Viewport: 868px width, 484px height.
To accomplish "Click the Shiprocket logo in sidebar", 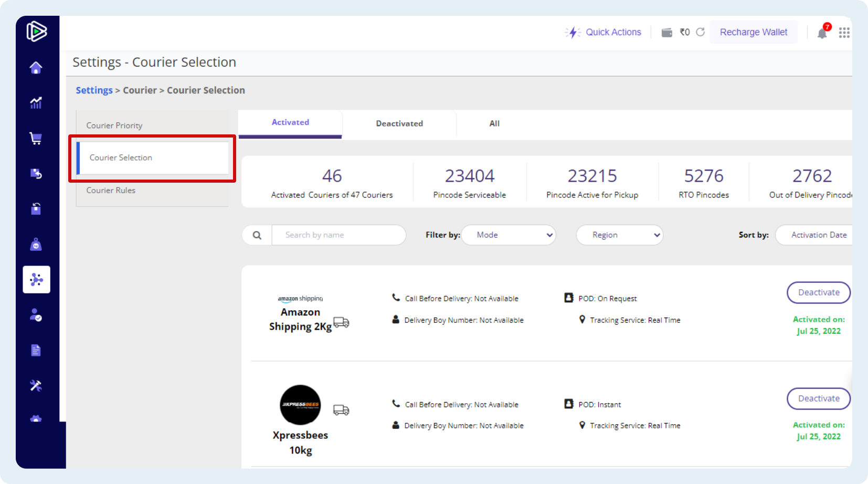I will tap(37, 31).
